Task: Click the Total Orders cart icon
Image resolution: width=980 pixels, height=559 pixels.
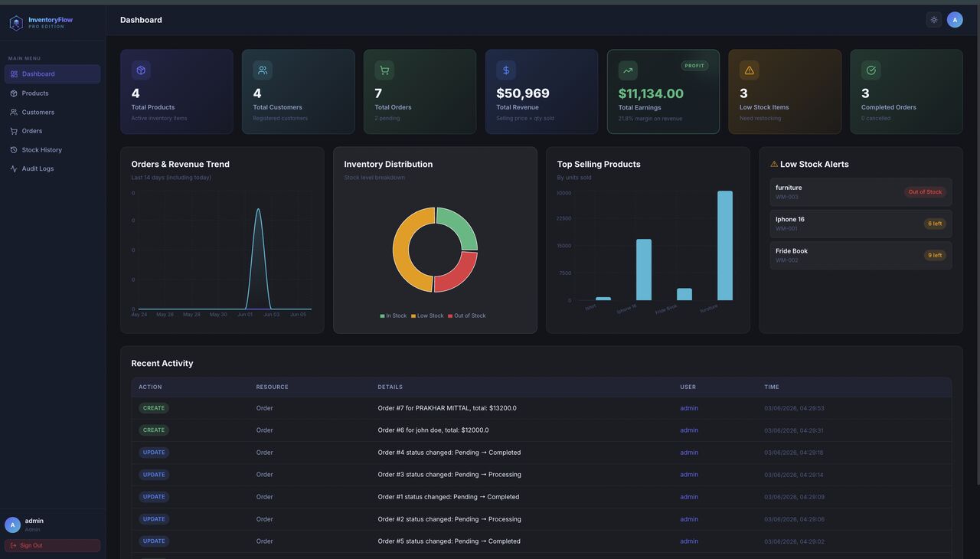Action: pyautogui.click(x=384, y=70)
